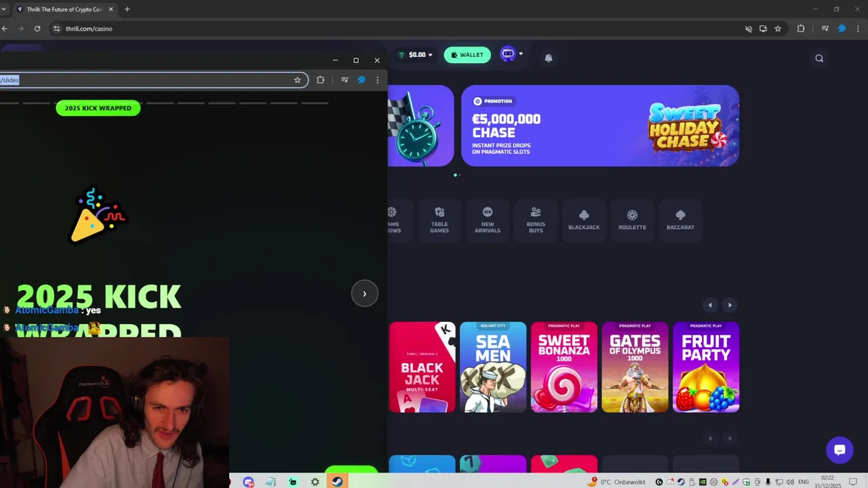This screenshot has width=868, height=488.
Task: Open three-dot menu in front Kick window
Action: [x=378, y=80]
